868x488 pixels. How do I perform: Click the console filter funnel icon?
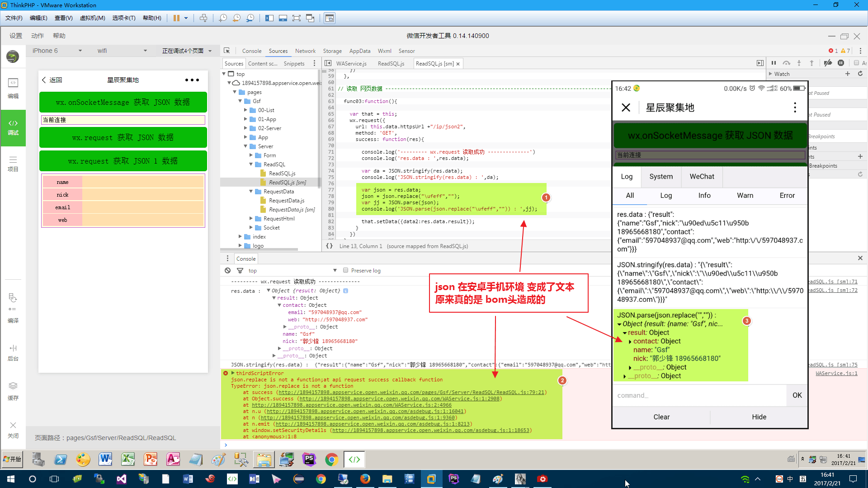pyautogui.click(x=240, y=270)
